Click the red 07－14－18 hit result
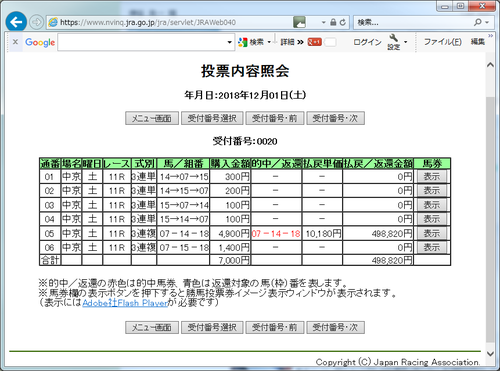 tap(276, 233)
